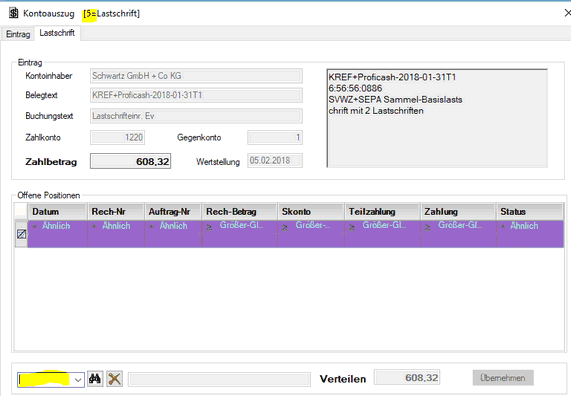
Task: Click the Datum Ähnlich filter cell
Action: pyautogui.click(x=58, y=234)
